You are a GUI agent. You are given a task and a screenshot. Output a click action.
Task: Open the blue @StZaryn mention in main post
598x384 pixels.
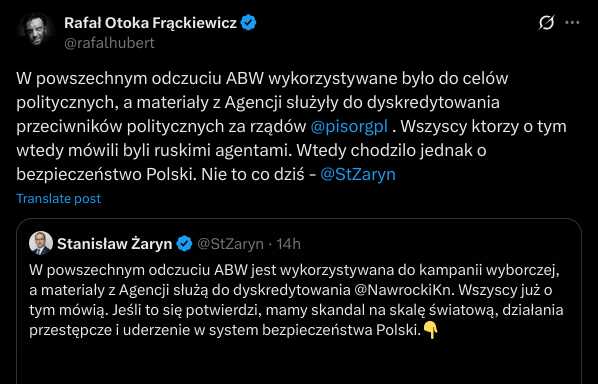pyautogui.click(x=358, y=174)
